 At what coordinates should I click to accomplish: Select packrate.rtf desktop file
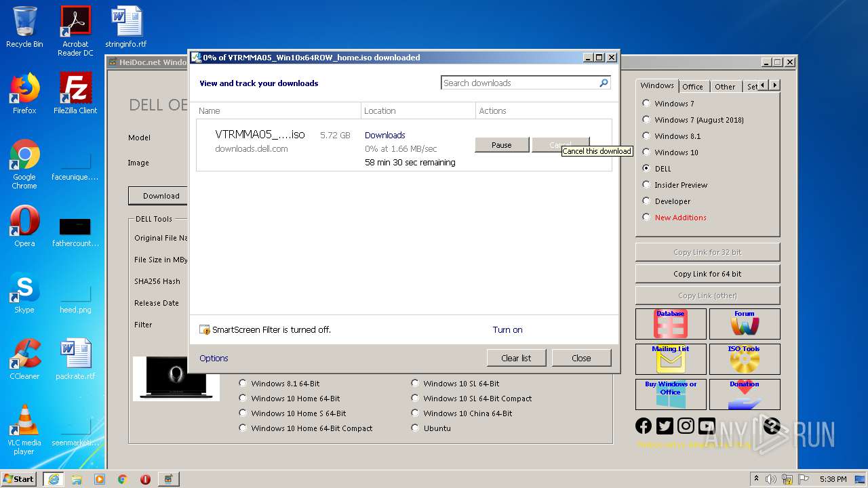pyautogui.click(x=75, y=359)
